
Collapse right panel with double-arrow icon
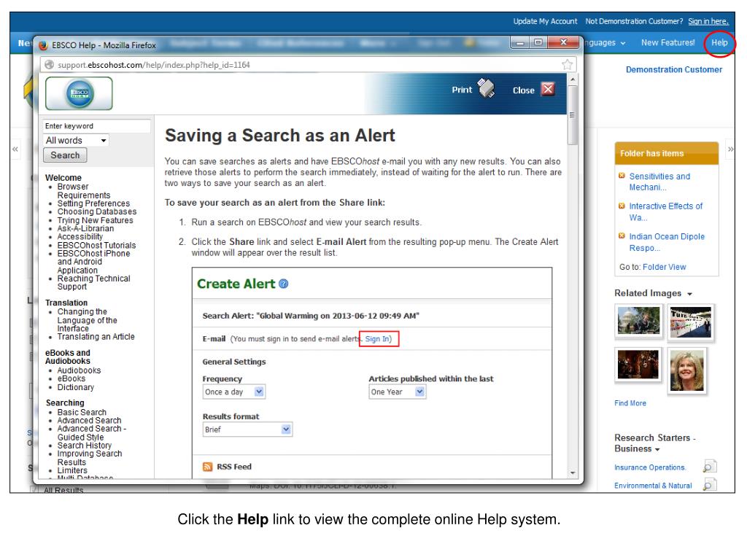(x=731, y=149)
